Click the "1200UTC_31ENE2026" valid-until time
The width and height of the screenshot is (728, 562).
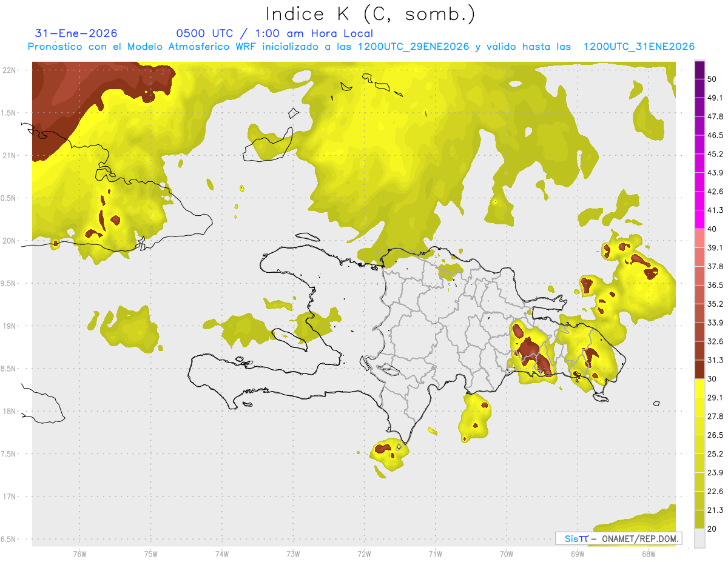tap(639, 47)
